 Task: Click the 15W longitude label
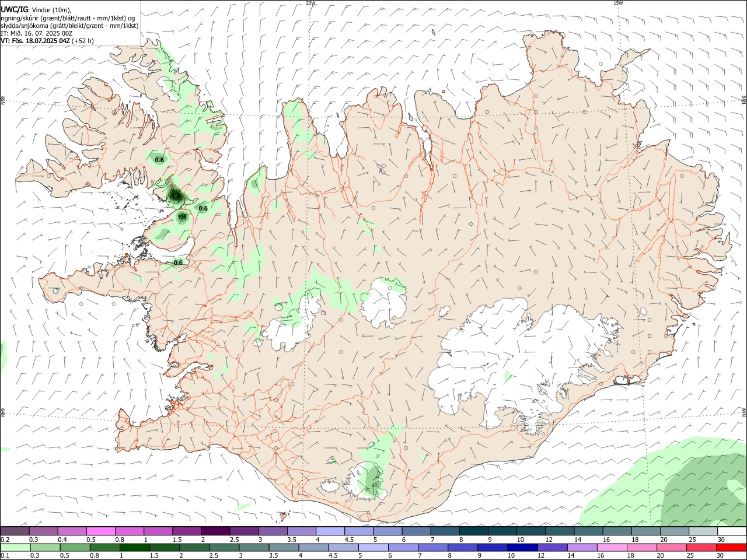618,3
